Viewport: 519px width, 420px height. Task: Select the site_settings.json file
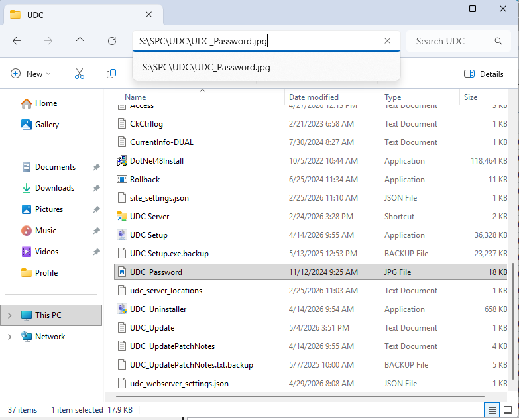coord(159,198)
